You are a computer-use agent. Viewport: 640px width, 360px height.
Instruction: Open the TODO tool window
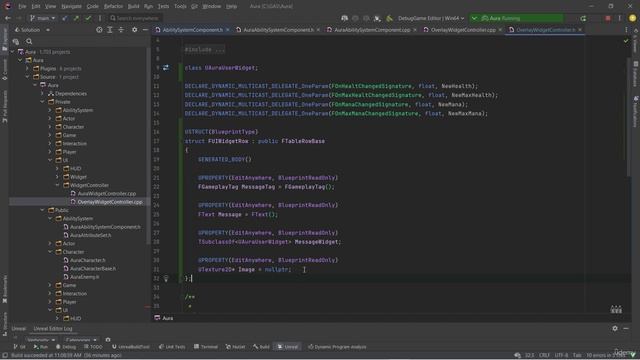(x=93, y=347)
